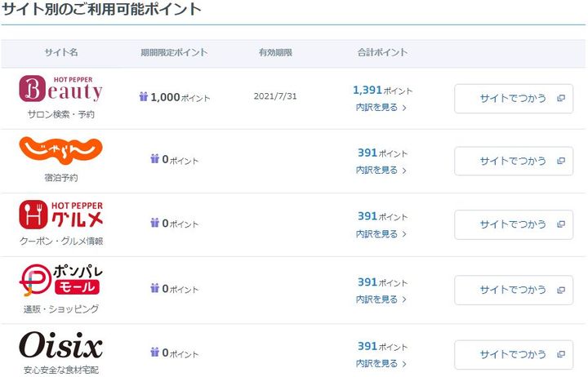588x377 pixels.
Task: Show 内訳を見る for Ponpare Mall
Action: [381, 299]
